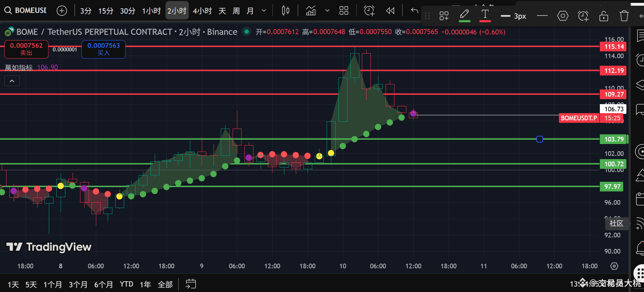The width and height of the screenshot is (644, 292).
Task: Undo the last action
Action: [415, 10]
